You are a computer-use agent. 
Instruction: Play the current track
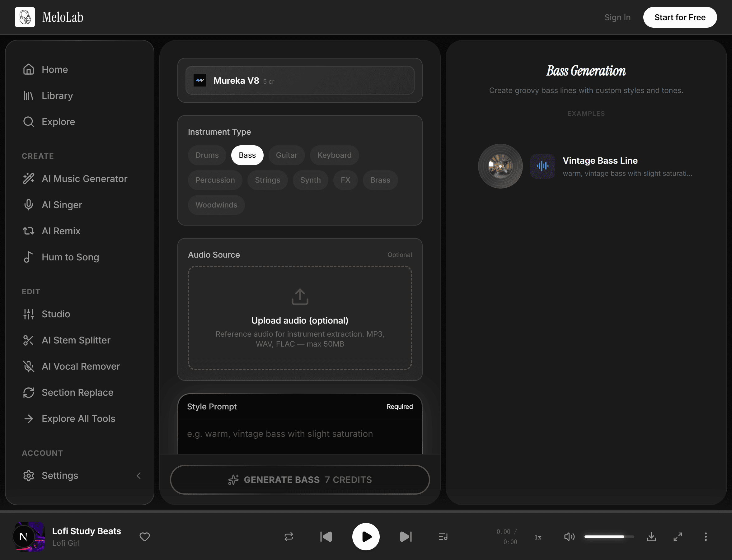pos(366,537)
